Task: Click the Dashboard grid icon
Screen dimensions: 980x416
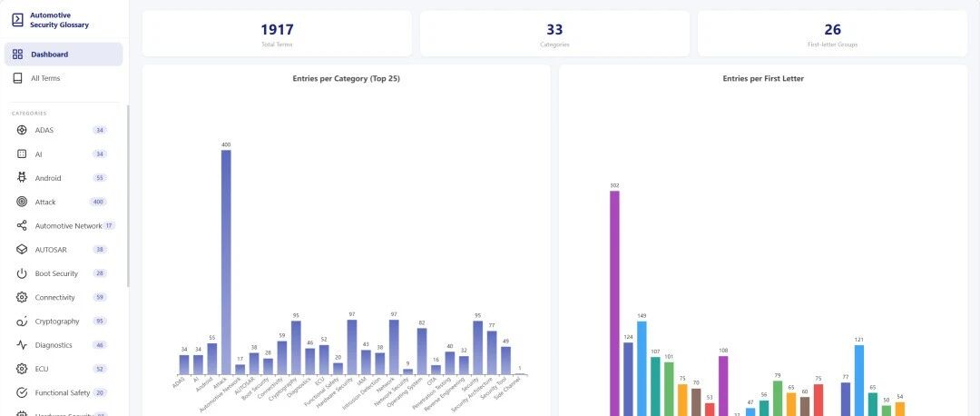Action: pyautogui.click(x=17, y=54)
